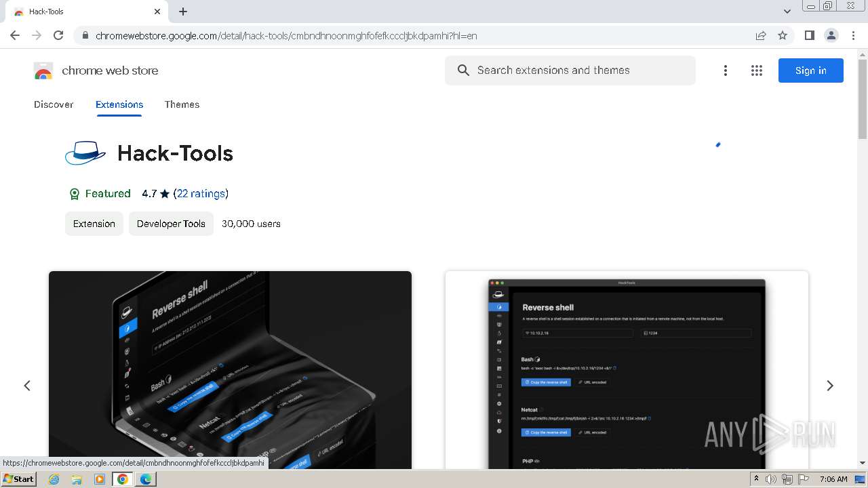Open the media player taskbar icon
The width and height of the screenshot is (868, 488).
coord(100,479)
